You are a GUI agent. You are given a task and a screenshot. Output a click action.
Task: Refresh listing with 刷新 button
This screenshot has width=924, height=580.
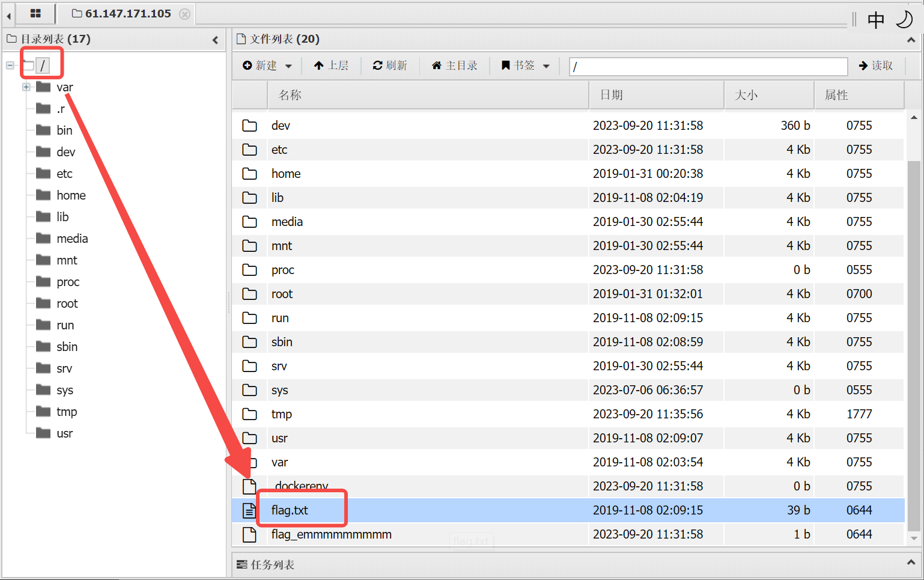pos(390,66)
